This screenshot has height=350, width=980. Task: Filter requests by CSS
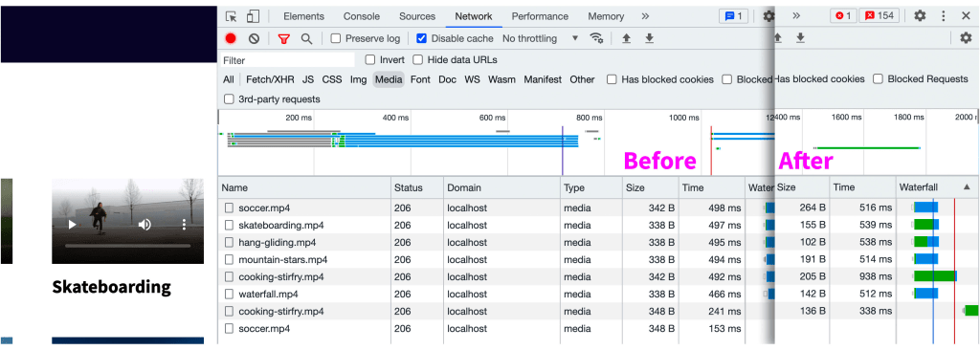pos(332,79)
